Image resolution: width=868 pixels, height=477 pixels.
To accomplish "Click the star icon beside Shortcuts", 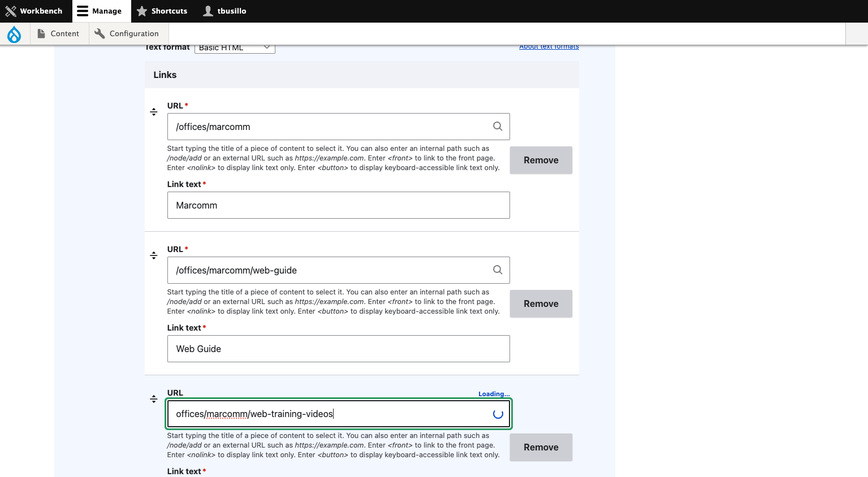I will click(x=142, y=11).
